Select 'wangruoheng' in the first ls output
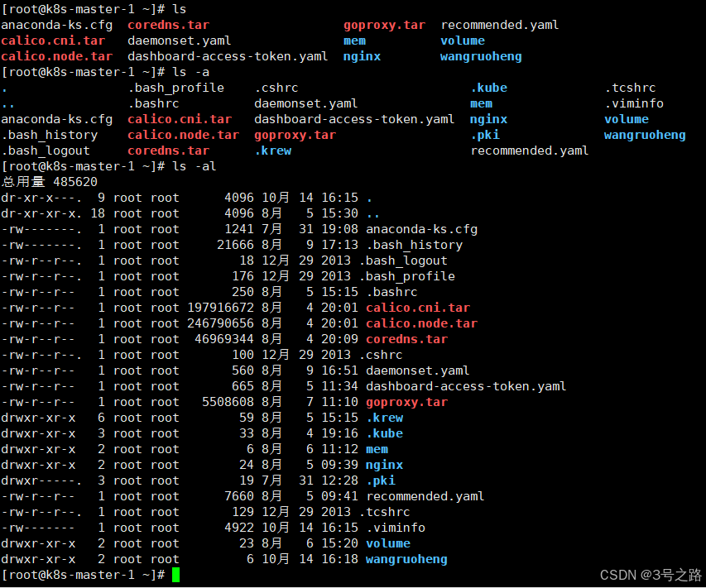Viewport: 706px width, 588px height. click(481, 56)
